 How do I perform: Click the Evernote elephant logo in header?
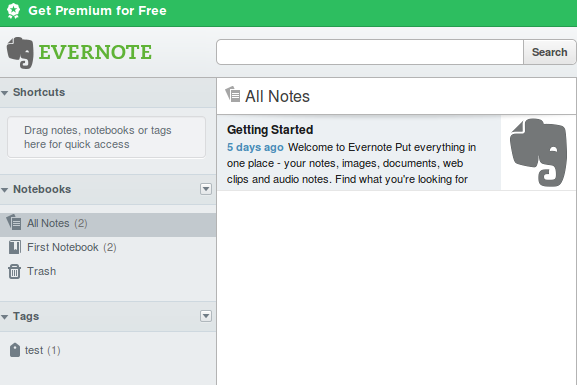(x=20, y=53)
